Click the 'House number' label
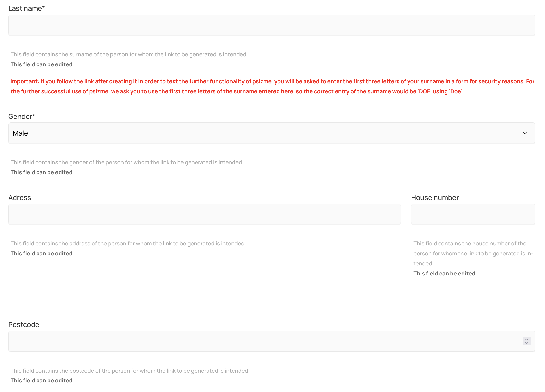 click(x=435, y=198)
